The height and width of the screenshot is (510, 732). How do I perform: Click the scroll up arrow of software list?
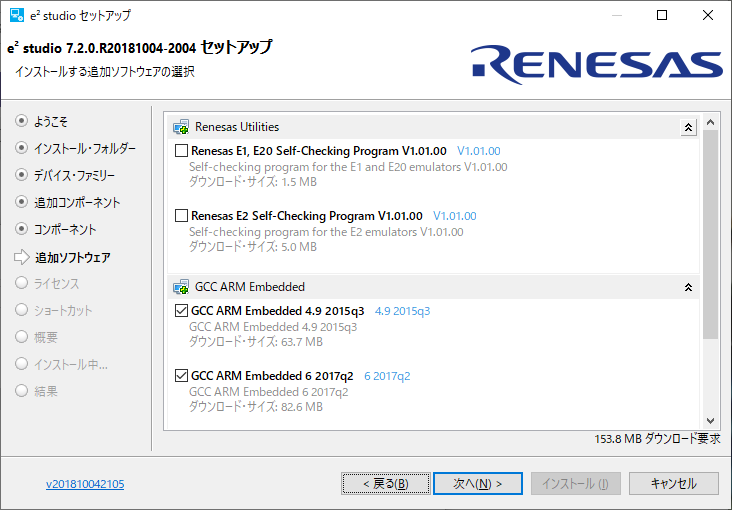tap(711, 122)
